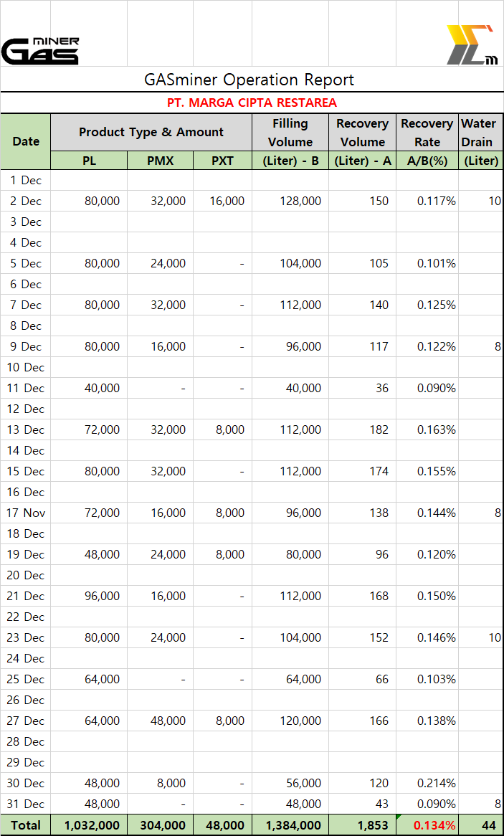Select the PT. MARGA CIPTA RESTAREA cell

[x=251, y=103]
